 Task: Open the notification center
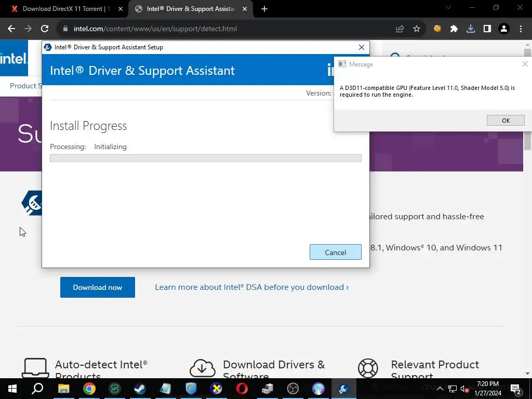(x=516, y=389)
